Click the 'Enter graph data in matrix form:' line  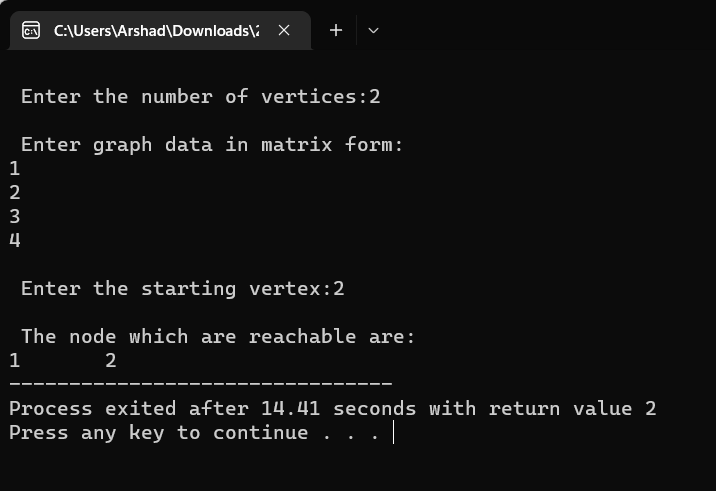click(x=212, y=145)
